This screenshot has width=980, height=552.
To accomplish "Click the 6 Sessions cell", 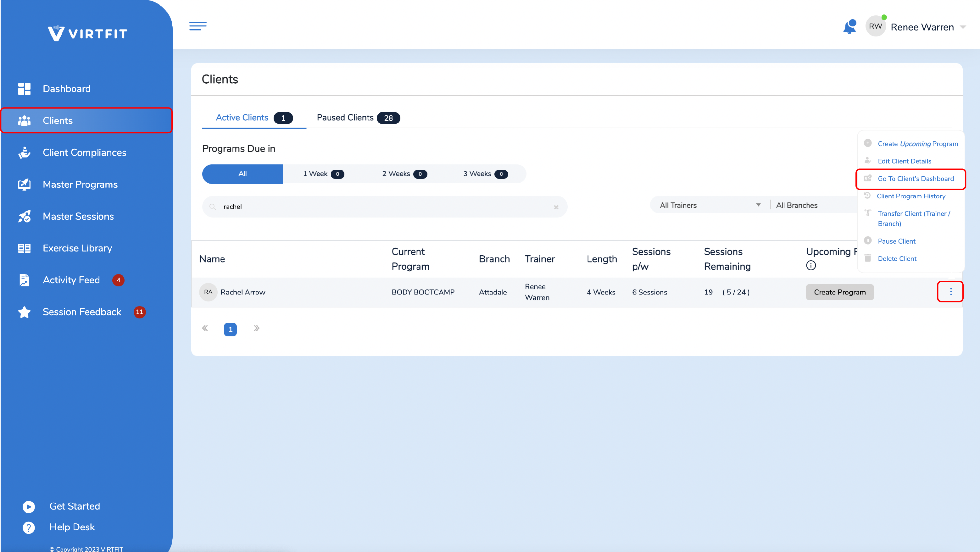I will coord(649,292).
